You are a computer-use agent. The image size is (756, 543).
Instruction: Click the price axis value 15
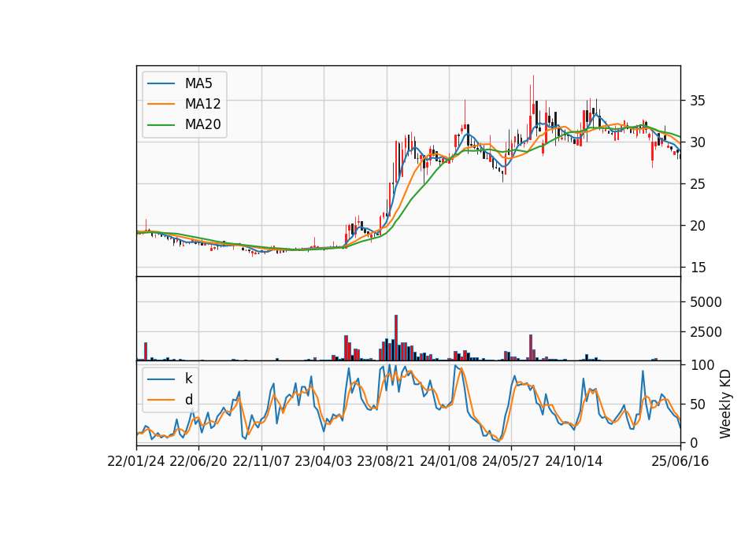698,268
